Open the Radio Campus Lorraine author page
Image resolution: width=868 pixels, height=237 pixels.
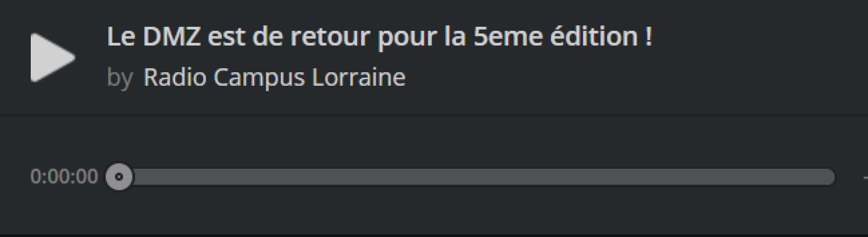point(274,77)
